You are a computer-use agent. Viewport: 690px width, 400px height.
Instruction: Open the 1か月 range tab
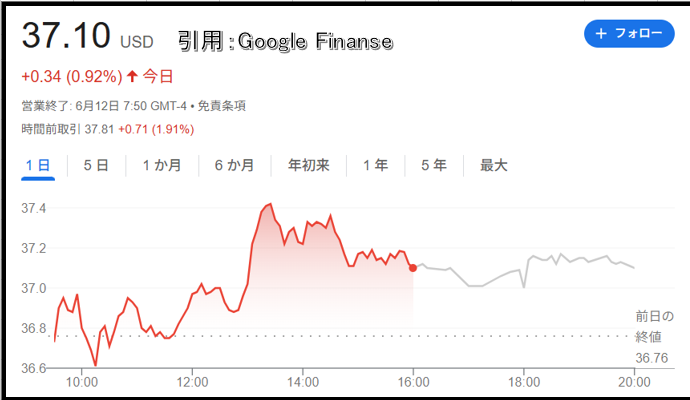coord(162,165)
